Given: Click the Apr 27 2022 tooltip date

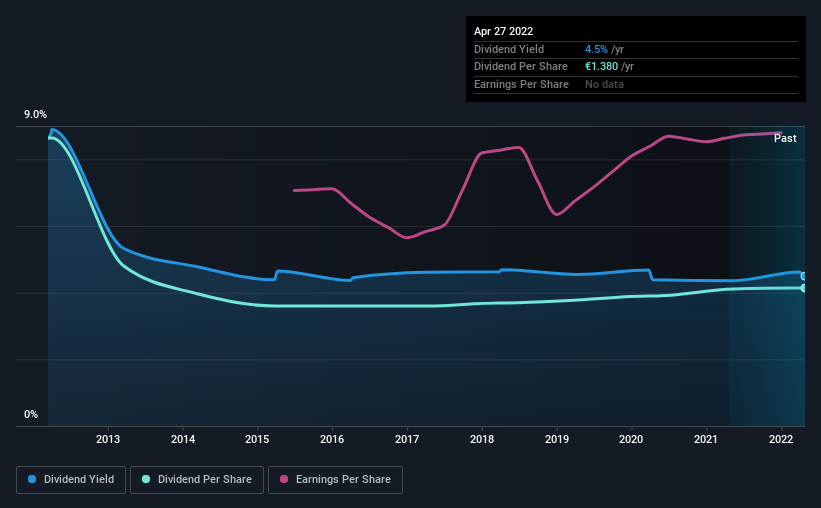Looking at the screenshot, I should (503, 31).
